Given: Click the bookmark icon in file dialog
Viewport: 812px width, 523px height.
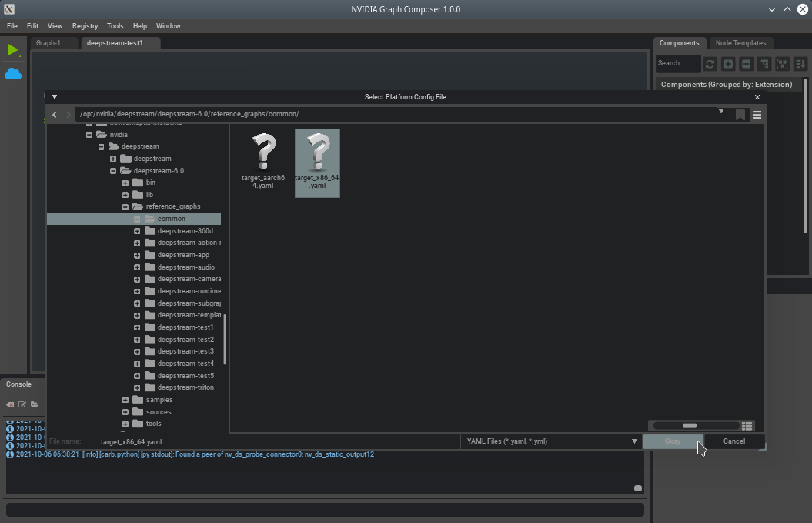Looking at the screenshot, I should pyautogui.click(x=740, y=115).
